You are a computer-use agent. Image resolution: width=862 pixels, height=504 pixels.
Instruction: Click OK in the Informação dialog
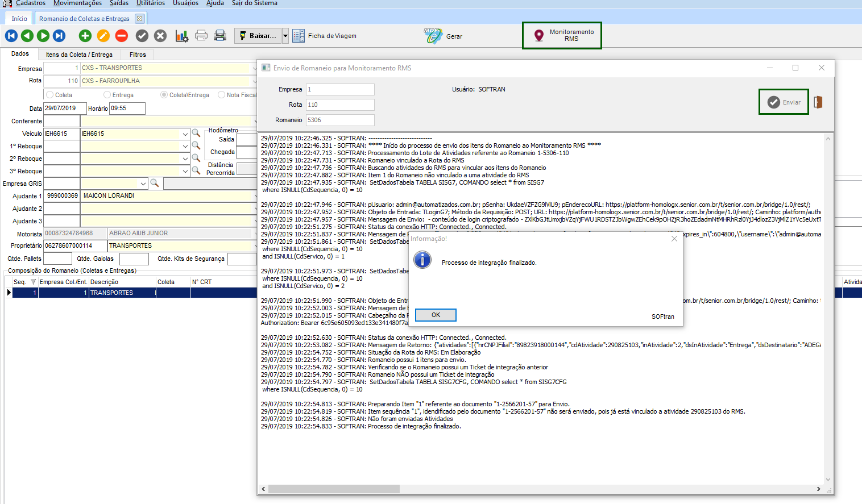[436, 315]
